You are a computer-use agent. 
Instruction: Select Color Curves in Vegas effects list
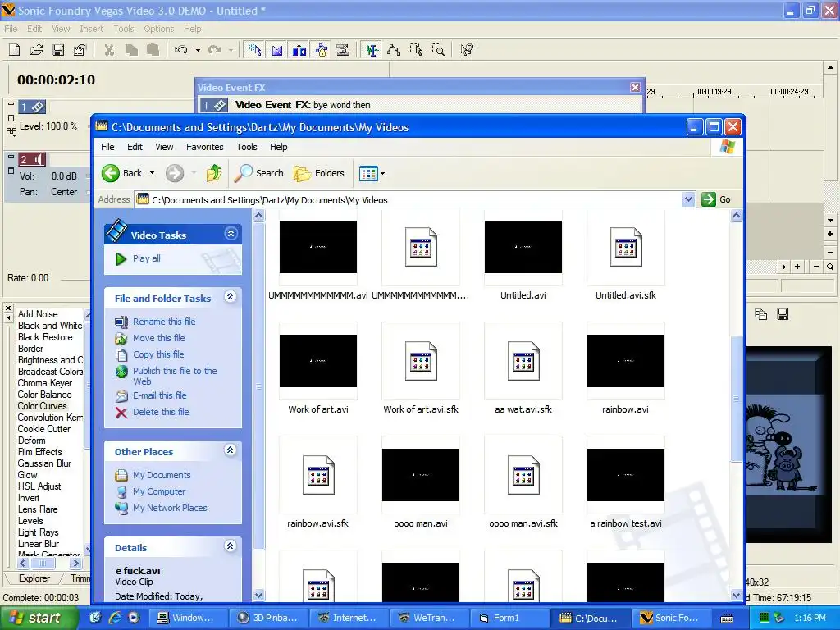point(43,406)
